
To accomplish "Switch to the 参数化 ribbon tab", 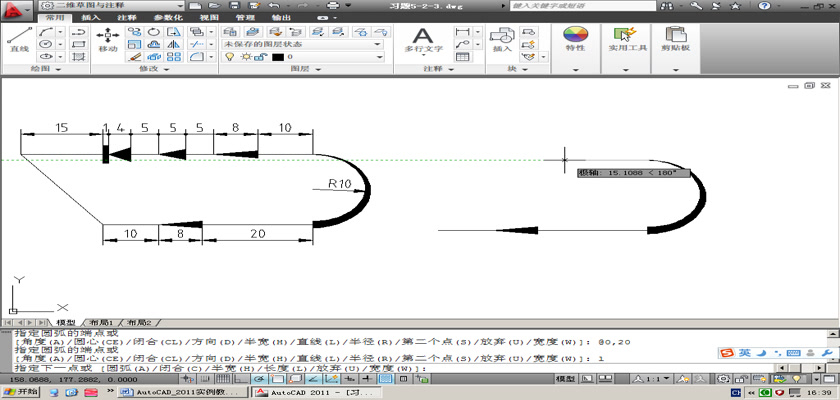I will [x=165, y=18].
